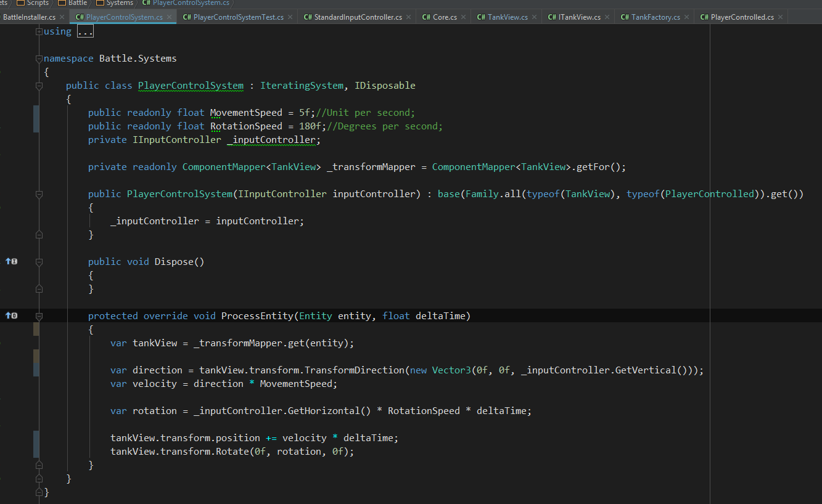Image resolution: width=822 pixels, height=504 pixels.
Task: Click the Vector3 type name
Action: point(451,370)
